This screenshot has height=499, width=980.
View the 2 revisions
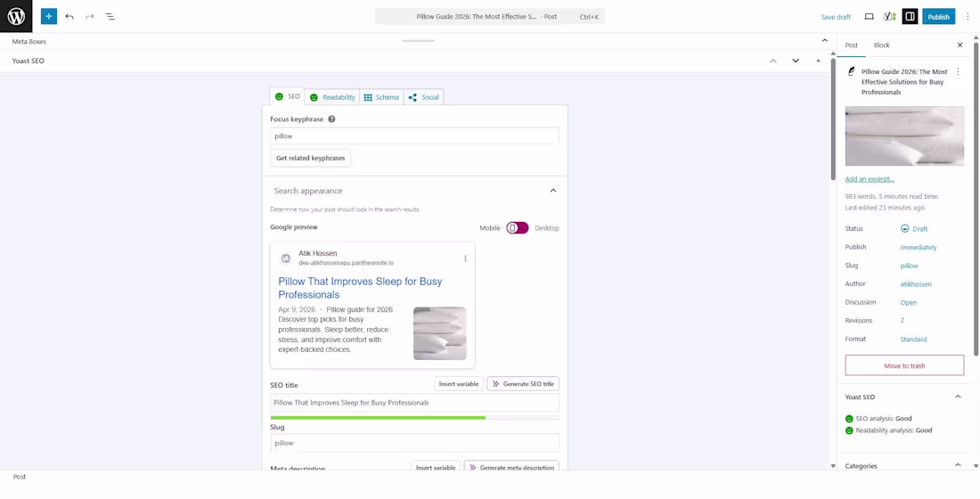point(902,320)
